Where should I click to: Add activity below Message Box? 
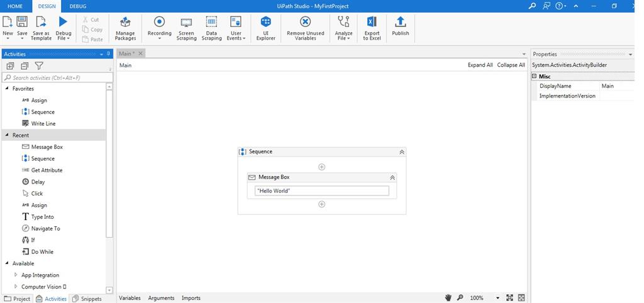point(321,204)
